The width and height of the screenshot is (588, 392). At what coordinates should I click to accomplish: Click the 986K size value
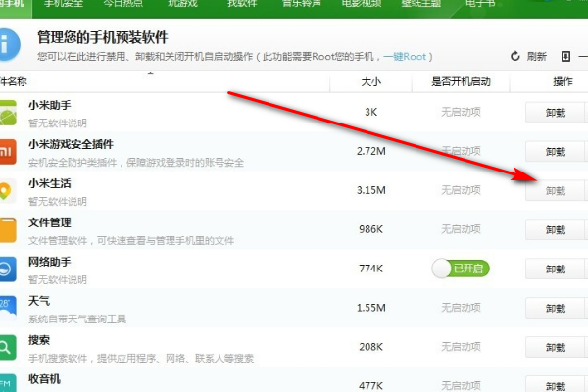point(370,229)
